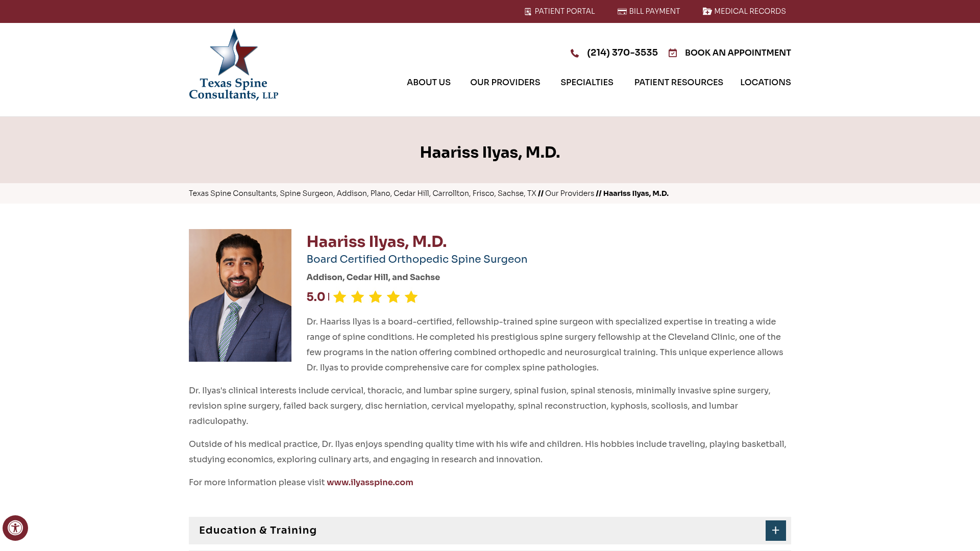Open the accessibility widget icon
The width and height of the screenshot is (980, 551).
16,528
